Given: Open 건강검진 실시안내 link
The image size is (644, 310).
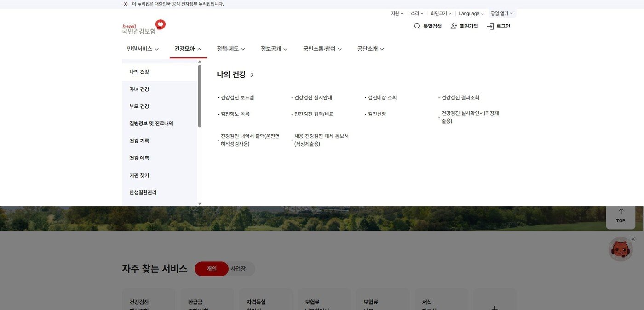Looking at the screenshot, I should [x=313, y=97].
